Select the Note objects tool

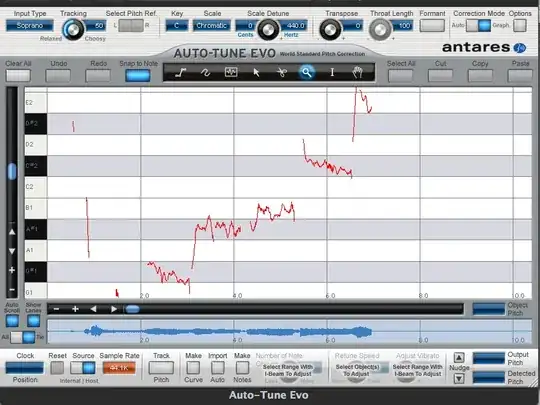tap(231, 72)
